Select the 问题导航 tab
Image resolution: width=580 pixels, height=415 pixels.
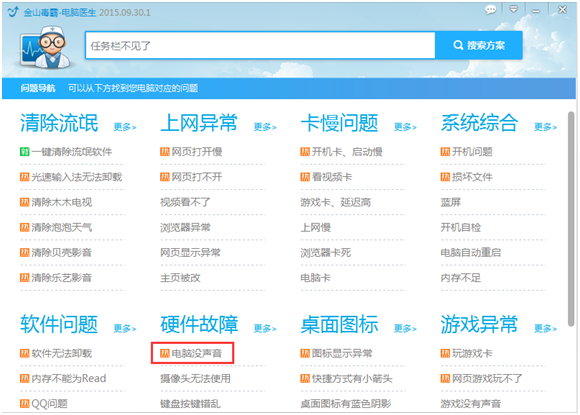(x=38, y=88)
